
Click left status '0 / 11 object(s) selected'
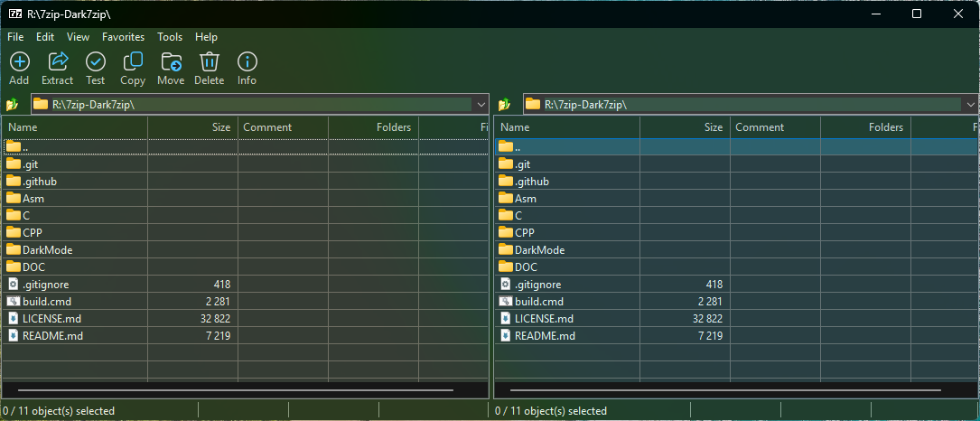point(59,411)
